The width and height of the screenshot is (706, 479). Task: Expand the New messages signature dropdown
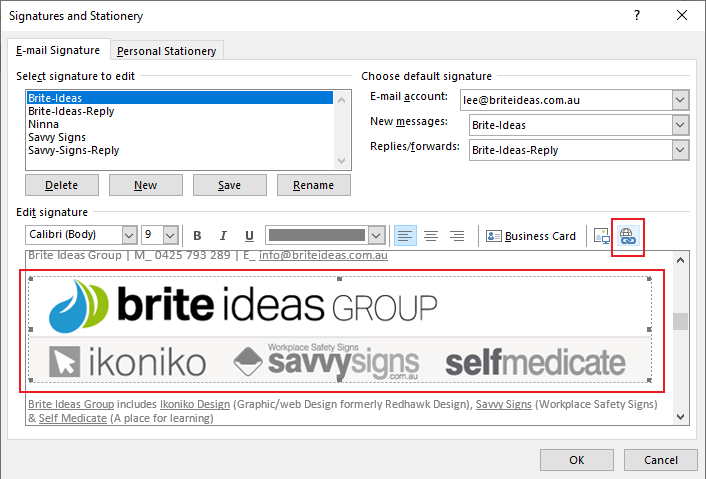(680, 125)
